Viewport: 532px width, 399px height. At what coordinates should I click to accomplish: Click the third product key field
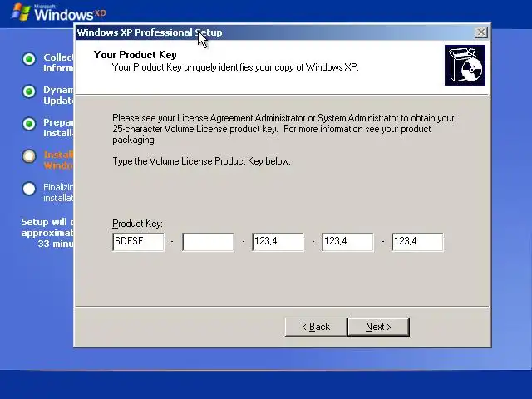(278, 242)
